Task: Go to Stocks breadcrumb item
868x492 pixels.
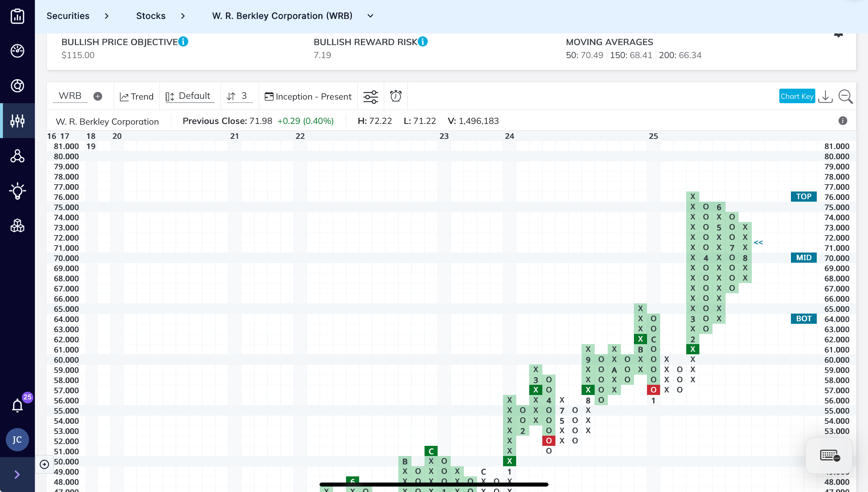Action: pos(151,16)
